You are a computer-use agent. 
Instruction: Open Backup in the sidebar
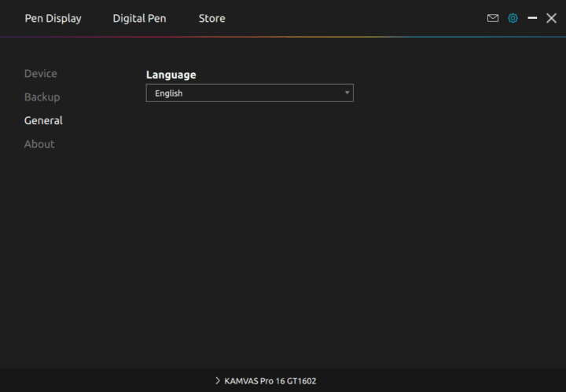click(42, 97)
